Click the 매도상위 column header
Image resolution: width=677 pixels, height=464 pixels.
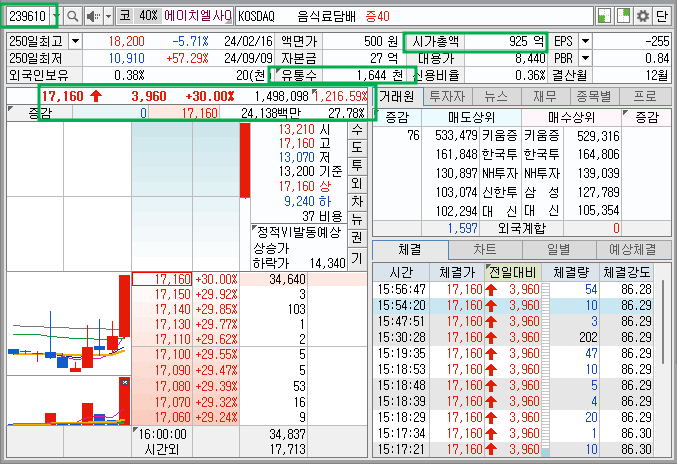tap(471, 117)
